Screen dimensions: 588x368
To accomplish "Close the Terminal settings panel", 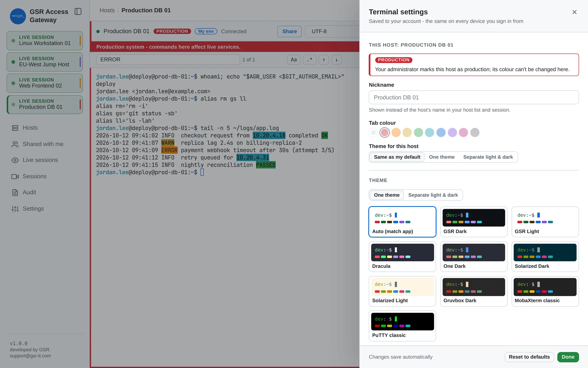I will (x=574, y=12).
